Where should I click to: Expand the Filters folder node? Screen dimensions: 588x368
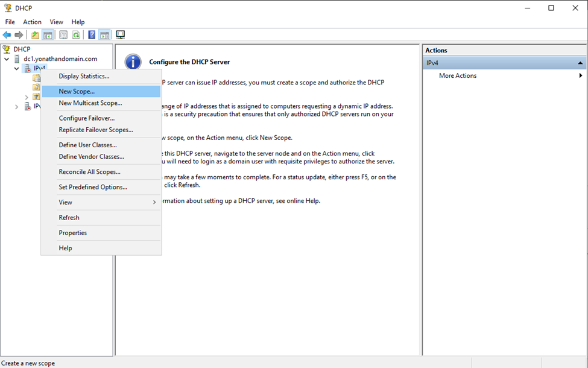(x=27, y=97)
